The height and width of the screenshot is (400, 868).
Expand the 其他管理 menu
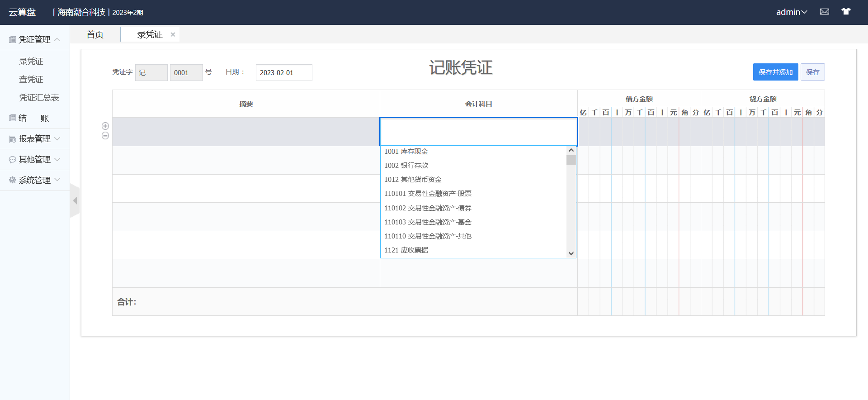(x=35, y=160)
